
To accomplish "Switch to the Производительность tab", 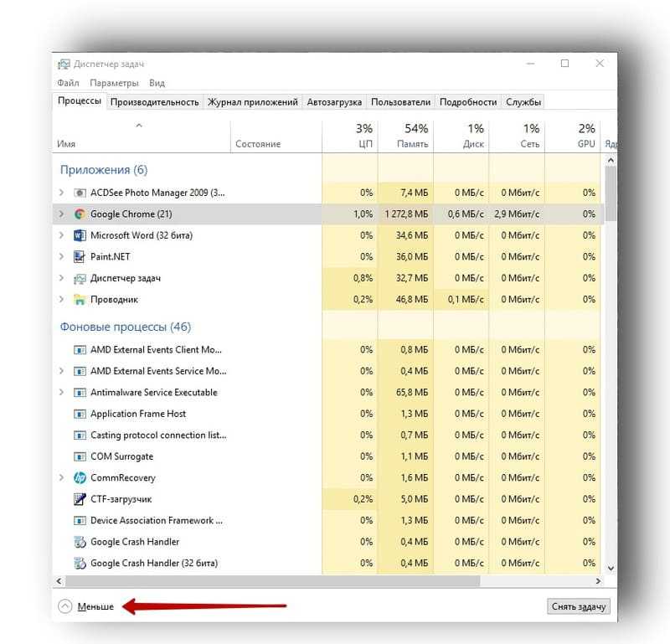I will click(155, 102).
